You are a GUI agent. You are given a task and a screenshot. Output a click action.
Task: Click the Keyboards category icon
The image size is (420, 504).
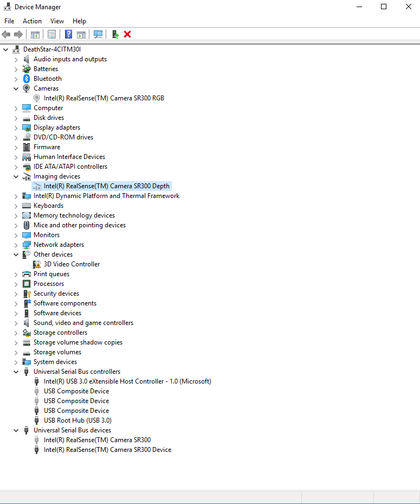27,206
